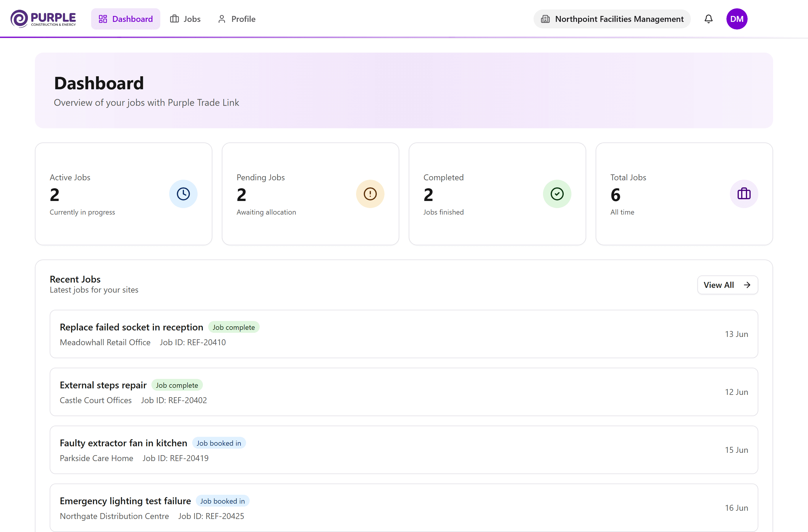Open the Dashboard nav tab
The width and height of the screenshot is (808, 532).
coord(126,19)
